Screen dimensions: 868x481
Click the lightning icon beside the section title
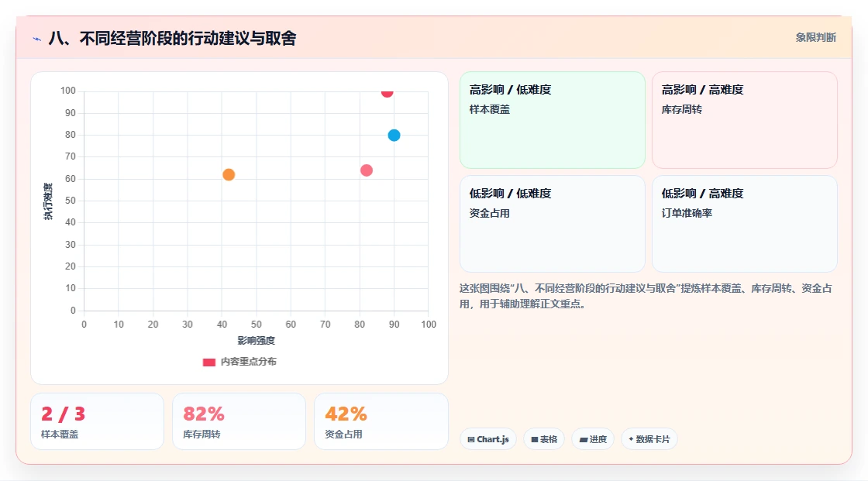pyautogui.click(x=37, y=39)
